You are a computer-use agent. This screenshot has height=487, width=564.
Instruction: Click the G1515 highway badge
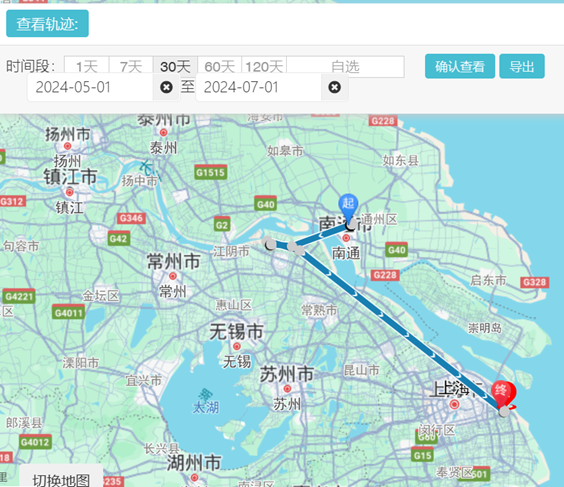click(x=210, y=172)
